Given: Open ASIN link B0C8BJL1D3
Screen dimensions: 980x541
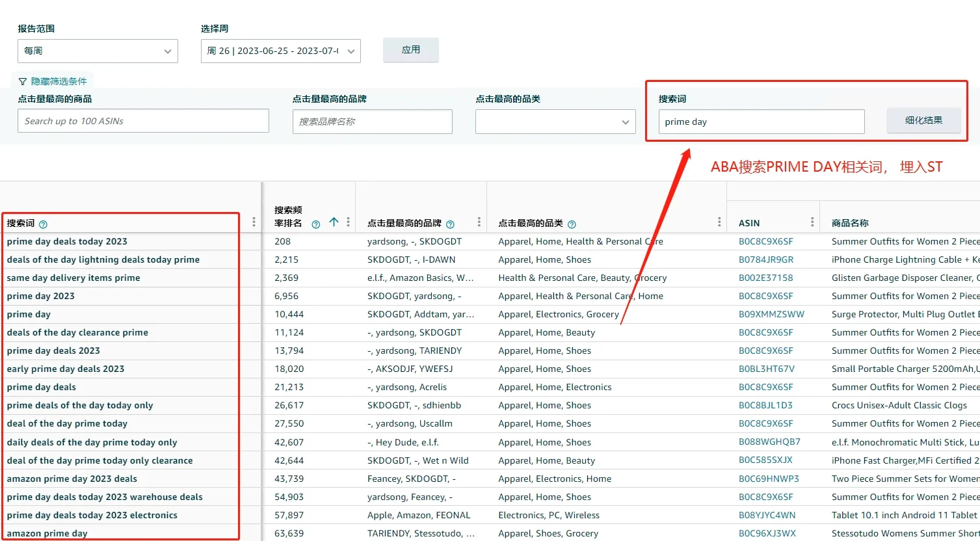Looking at the screenshot, I should [x=765, y=405].
